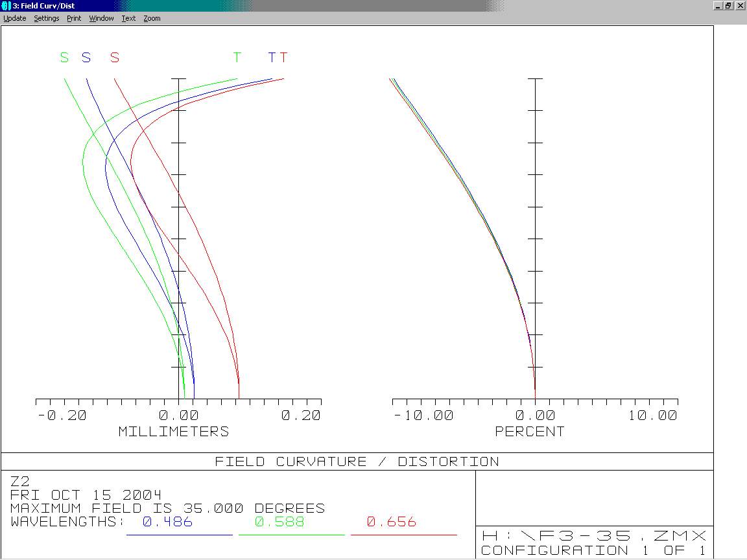Minimize the Field Curv/Dist window

(718, 6)
